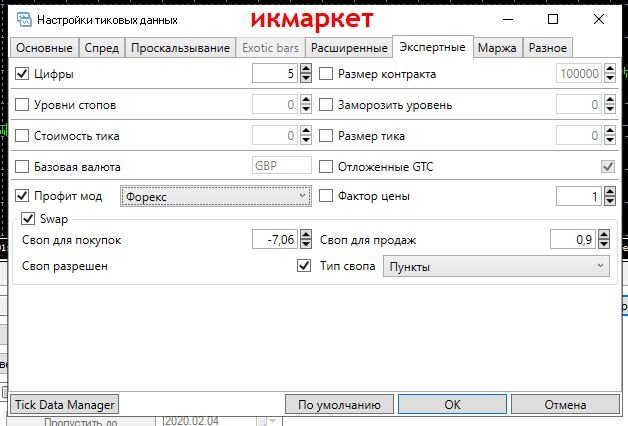628x426 pixels.
Task: Enable the Размер контракта checkbox
Action: click(326, 74)
